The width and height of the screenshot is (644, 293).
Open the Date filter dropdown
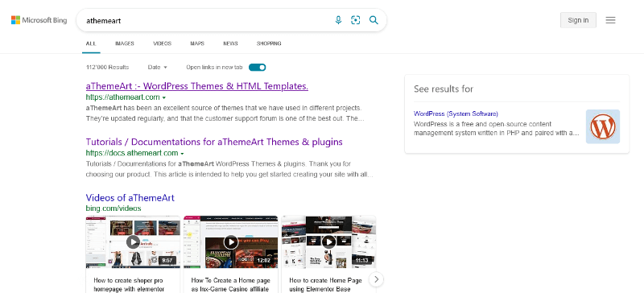pos(157,67)
